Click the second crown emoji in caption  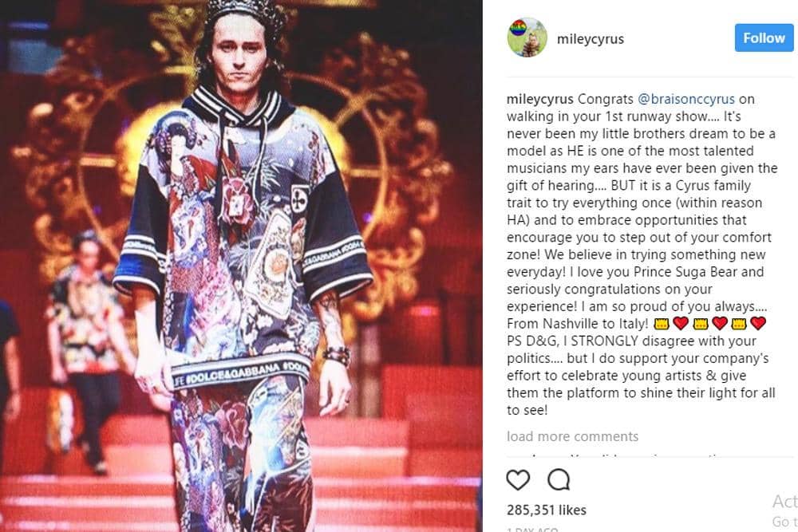[x=701, y=323]
